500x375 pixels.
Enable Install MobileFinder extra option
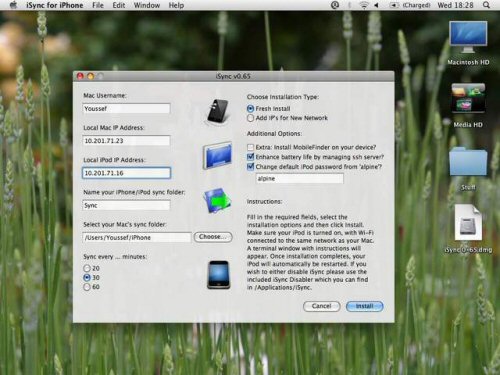coord(250,147)
